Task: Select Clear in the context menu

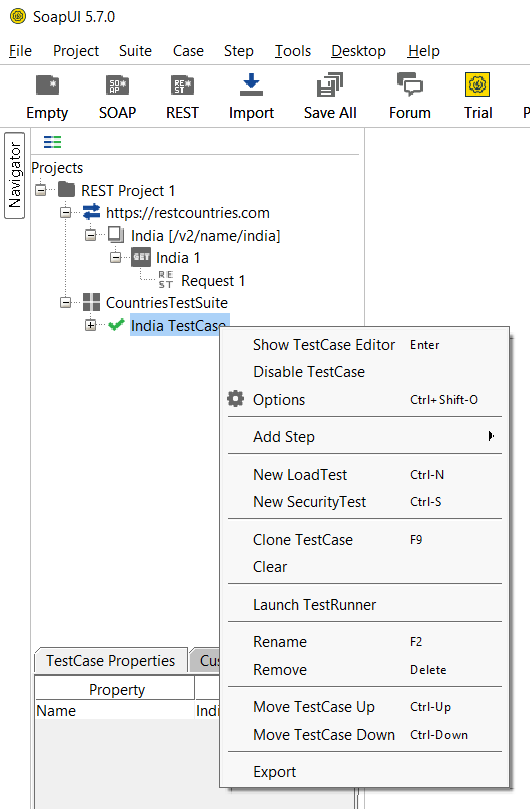Action: click(x=365, y=567)
